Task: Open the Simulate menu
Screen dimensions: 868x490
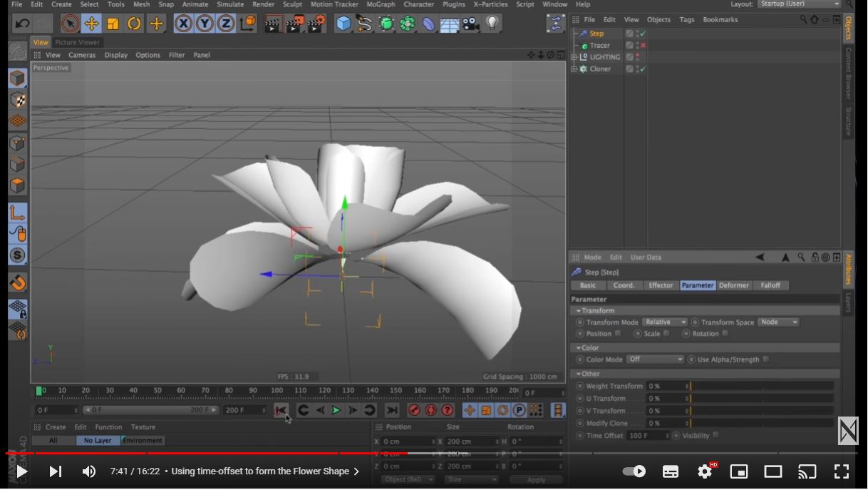Action: [230, 4]
